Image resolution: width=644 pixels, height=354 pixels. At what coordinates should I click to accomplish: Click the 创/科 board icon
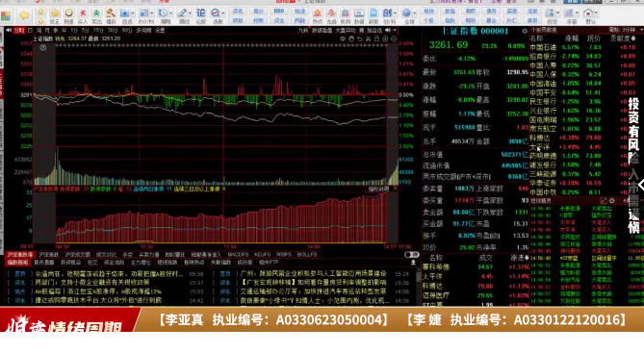386,13
